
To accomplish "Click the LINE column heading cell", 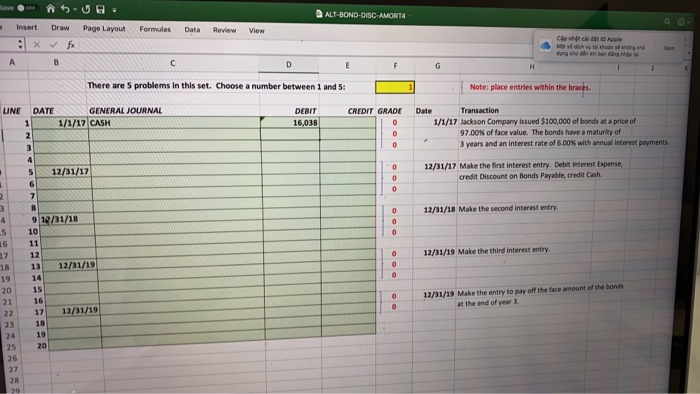I will tap(12, 111).
